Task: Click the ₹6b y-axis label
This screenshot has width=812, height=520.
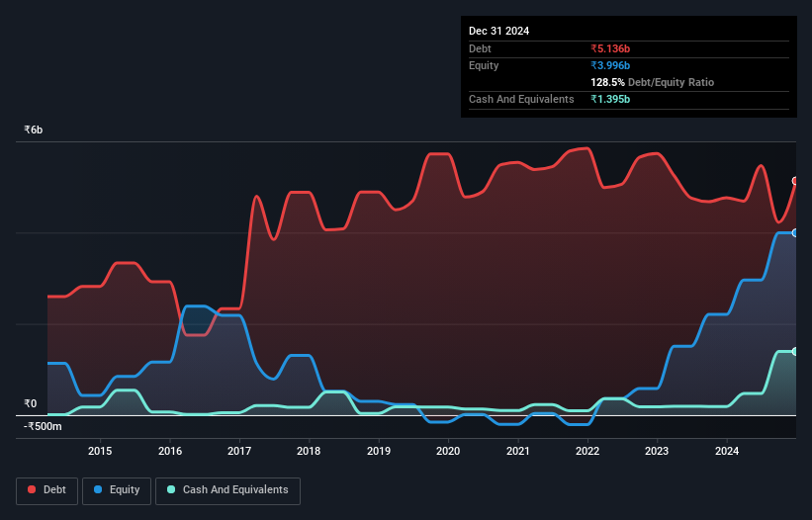Action: click(34, 130)
